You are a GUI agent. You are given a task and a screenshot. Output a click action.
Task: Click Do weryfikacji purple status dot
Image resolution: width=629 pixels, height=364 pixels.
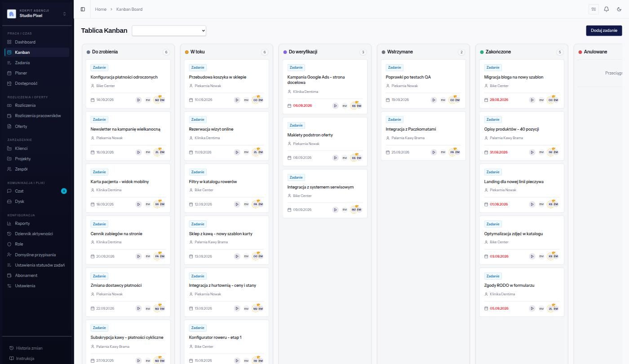[x=285, y=52]
